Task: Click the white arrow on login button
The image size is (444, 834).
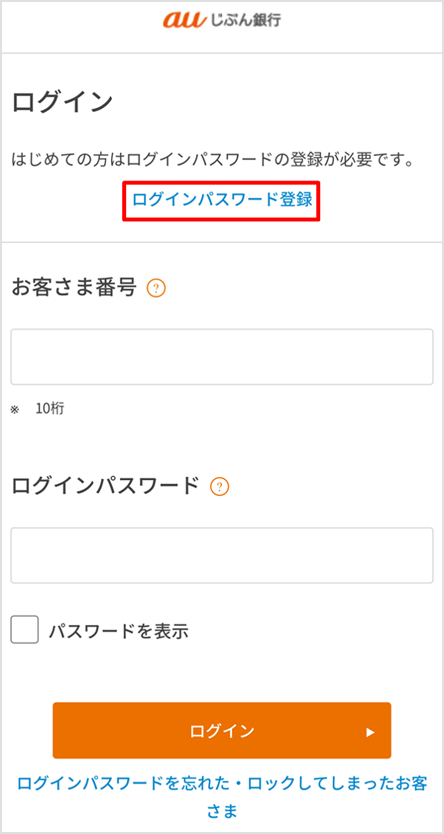Action: (x=371, y=732)
